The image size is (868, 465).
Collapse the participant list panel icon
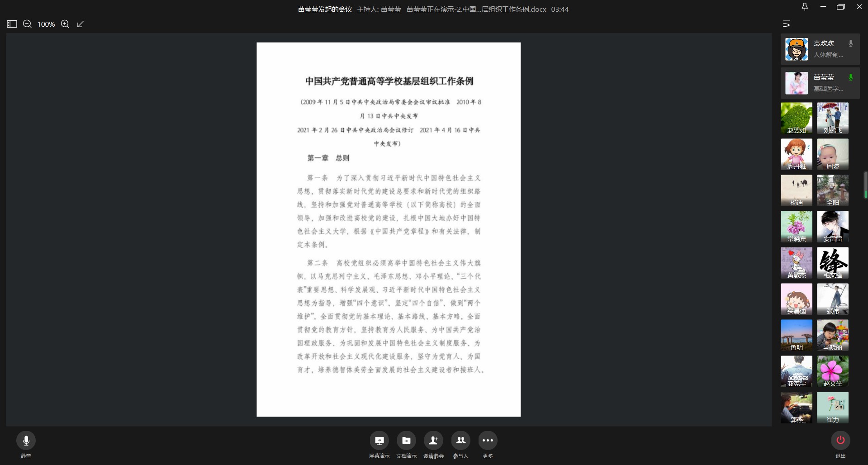pos(787,24)
